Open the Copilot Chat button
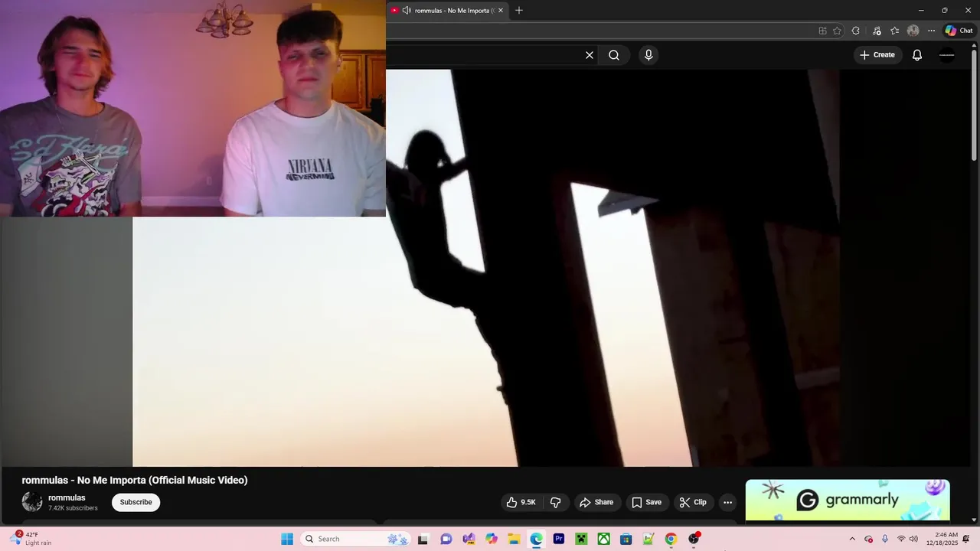Screen dimensions: 980x551 (x=959, y=31)
